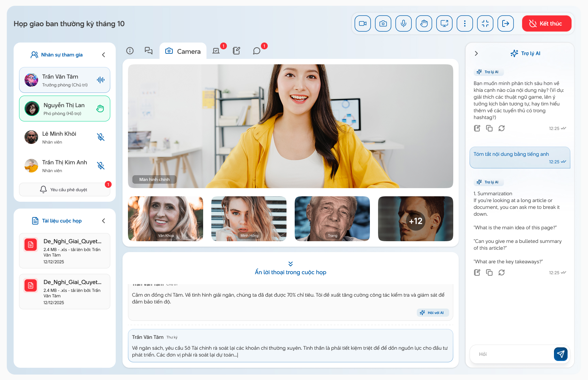588x380 pixels.
Task: Save first AI reply to notes
Action: [x=477, y=128]
